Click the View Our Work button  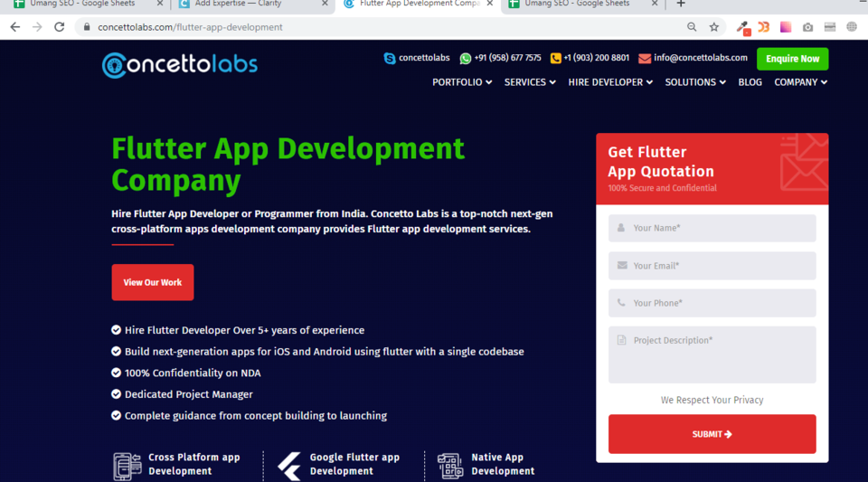point(153,282)
